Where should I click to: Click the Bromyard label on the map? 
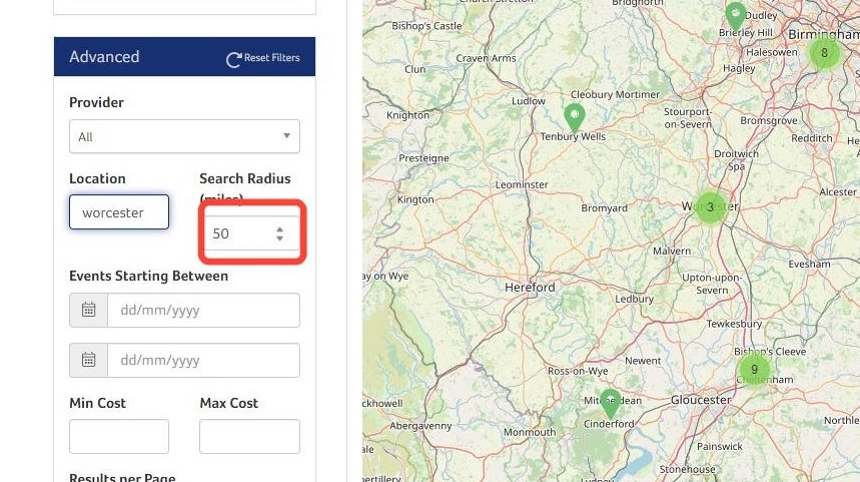pos(604,208)
